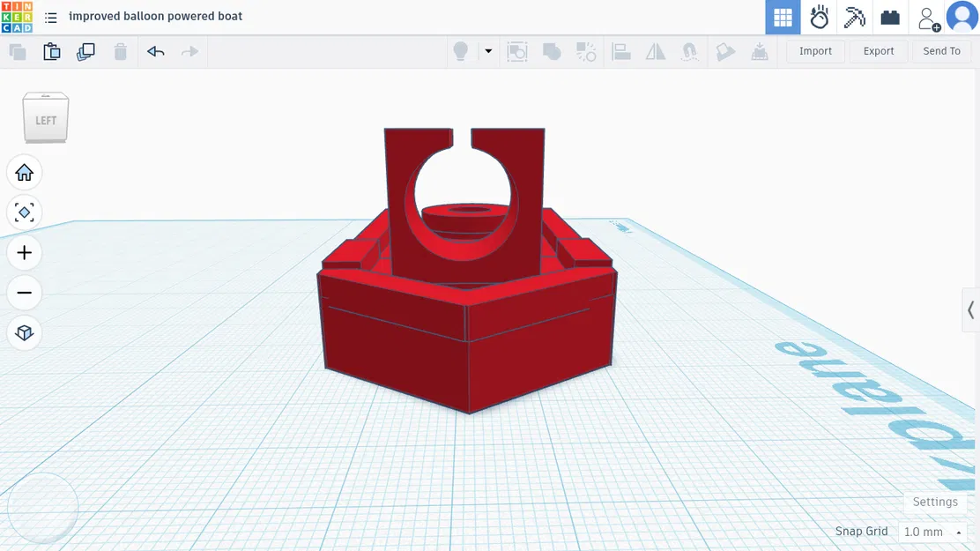The height and width of the screenshot is (551, 980).
Task: Click the Paste icon
Action: (52, 51)
